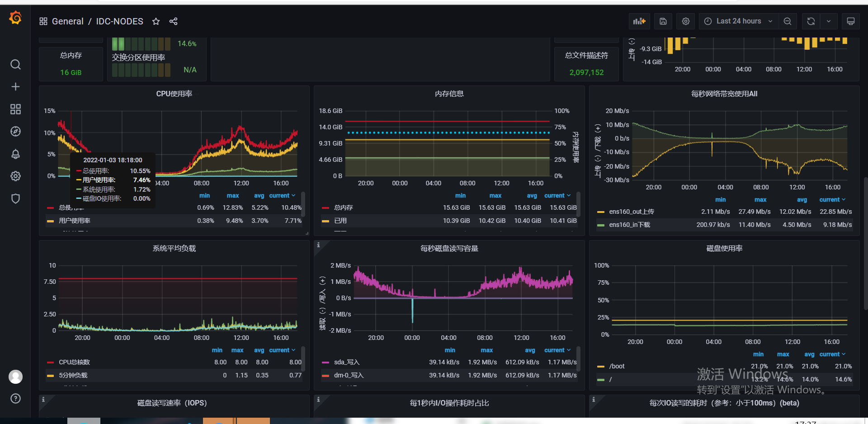The width and height of the screenshot is (868, 424).
Task: Open the 磁盘读写速率 (IOPS) panel title menu
Action: tap(172, 403)
